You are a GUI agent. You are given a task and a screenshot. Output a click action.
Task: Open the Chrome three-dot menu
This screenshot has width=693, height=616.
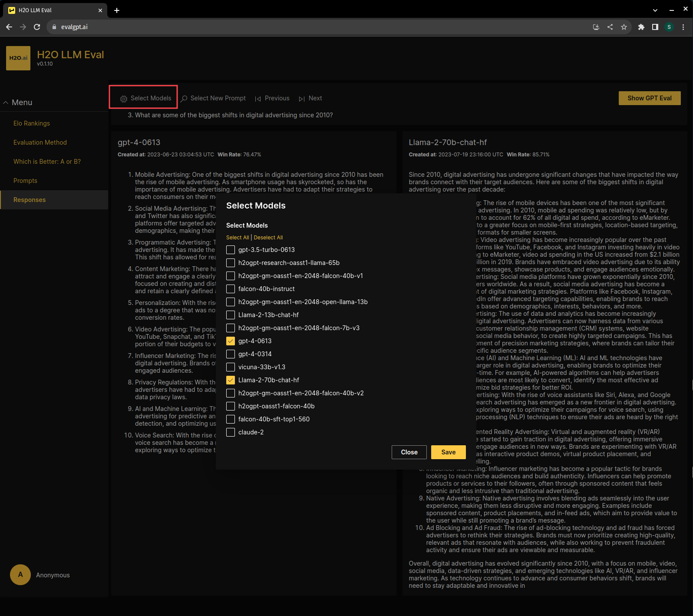pos(683,27)
